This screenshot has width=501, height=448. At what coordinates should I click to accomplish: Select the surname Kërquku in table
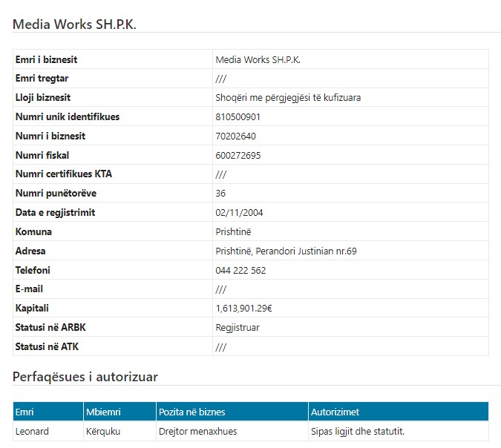(x=105, y=431)
